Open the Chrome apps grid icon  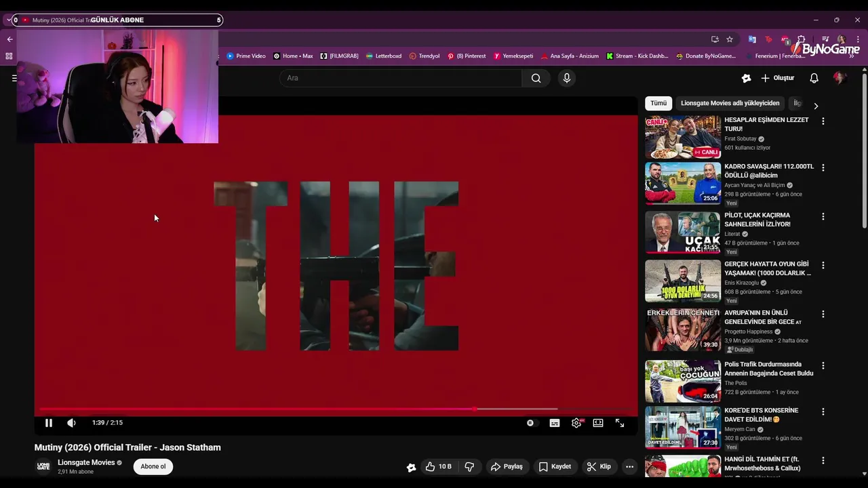pyautogui.click(x=9, y=56)
